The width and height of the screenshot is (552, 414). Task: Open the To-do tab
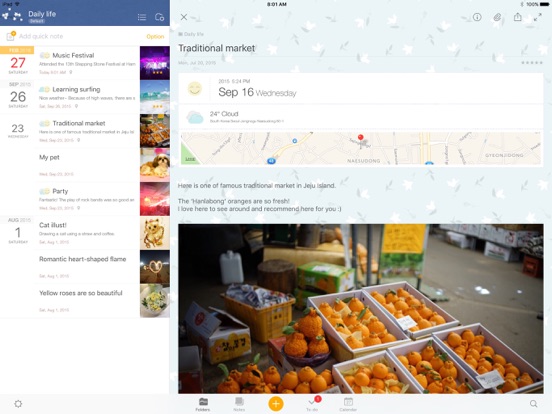(x=312, y=404)
